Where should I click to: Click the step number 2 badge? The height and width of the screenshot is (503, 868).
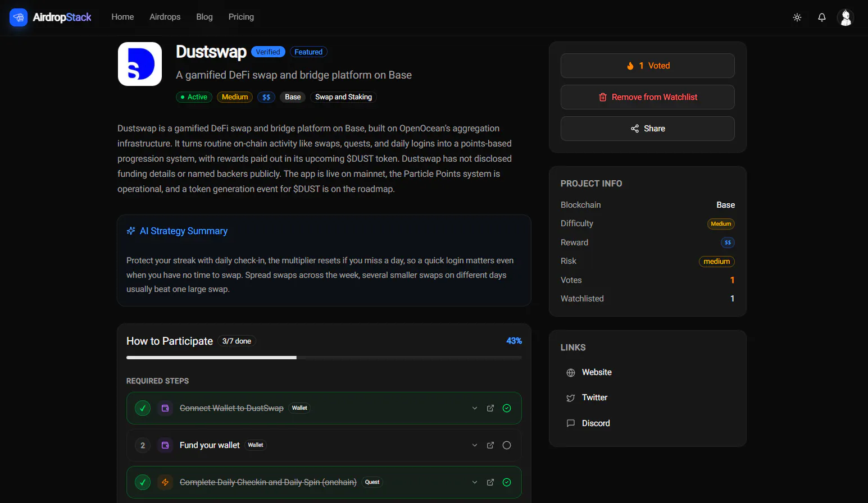click(143, 445)
